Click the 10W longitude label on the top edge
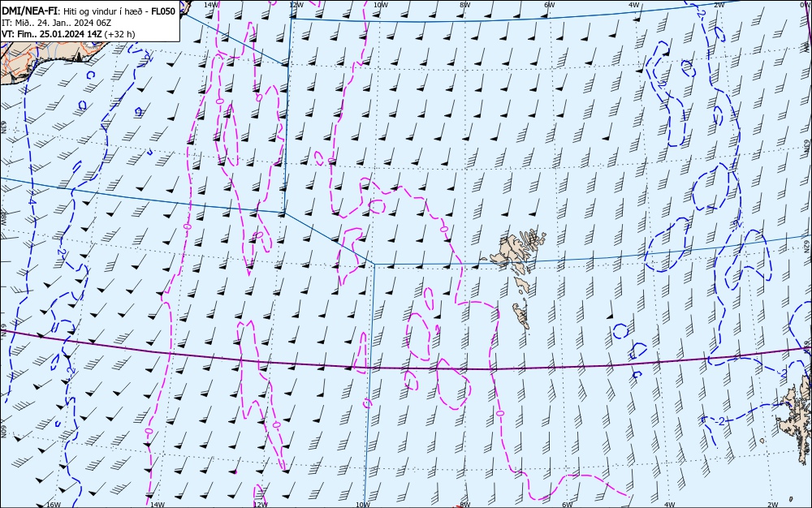The width and height of the screenshot is (812, 508). pos(381,5)
